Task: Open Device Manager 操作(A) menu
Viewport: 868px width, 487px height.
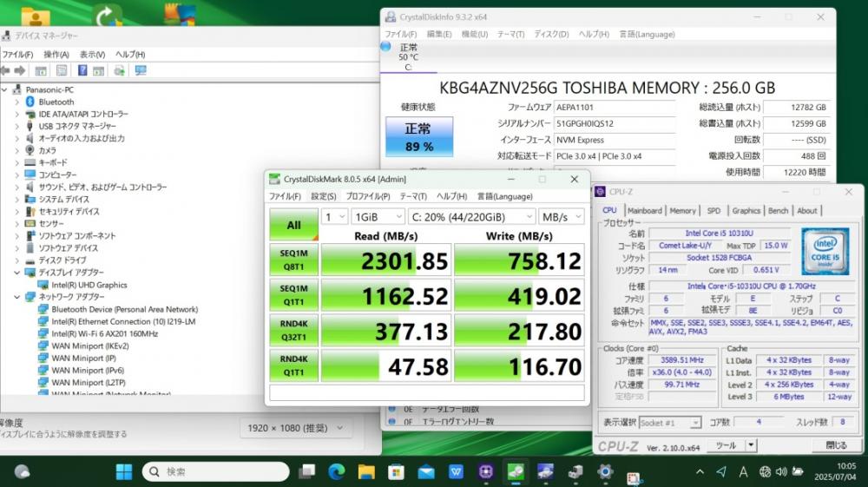Action: click(x=56, y=54)
